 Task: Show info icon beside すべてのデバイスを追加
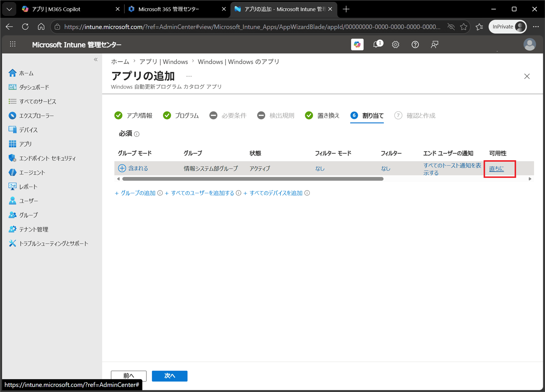pyautogui.click(x=307, y=193)
